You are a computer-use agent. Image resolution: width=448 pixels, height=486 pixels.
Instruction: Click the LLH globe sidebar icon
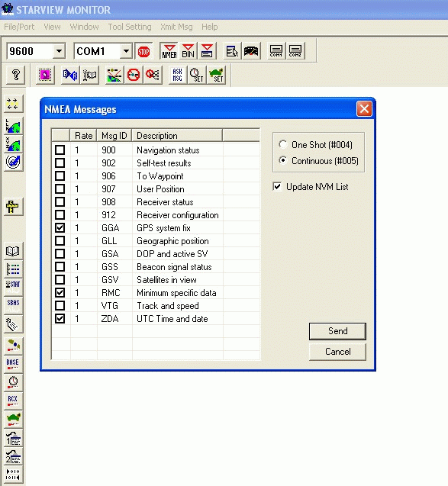(x=13, y=126)
